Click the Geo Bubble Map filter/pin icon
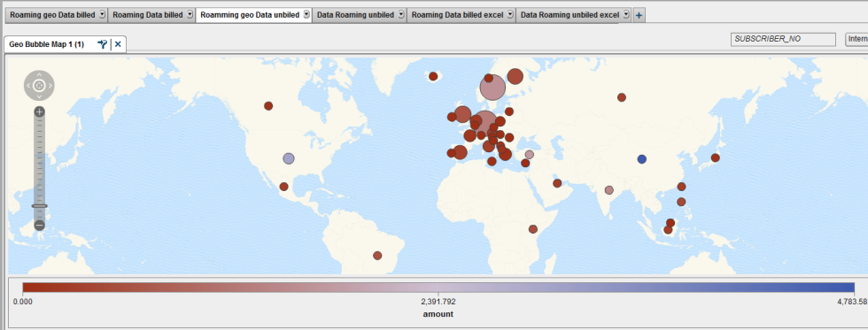The image size is (868, 330). coord(103,44)
